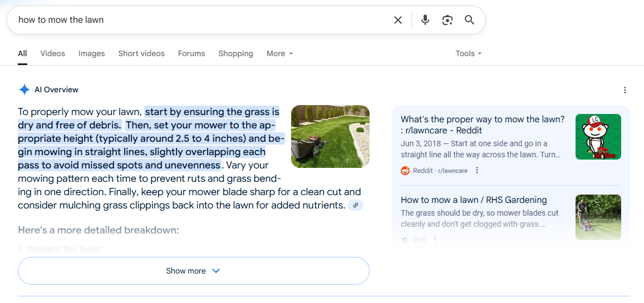Click the RHS person mowing thumbnail

[598, 217]
